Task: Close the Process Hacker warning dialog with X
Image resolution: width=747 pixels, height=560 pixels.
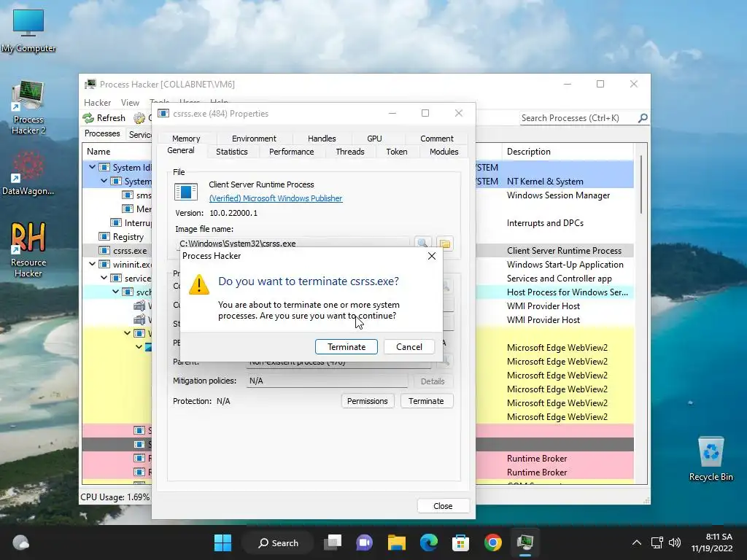Action: click(x=432, y=256)
